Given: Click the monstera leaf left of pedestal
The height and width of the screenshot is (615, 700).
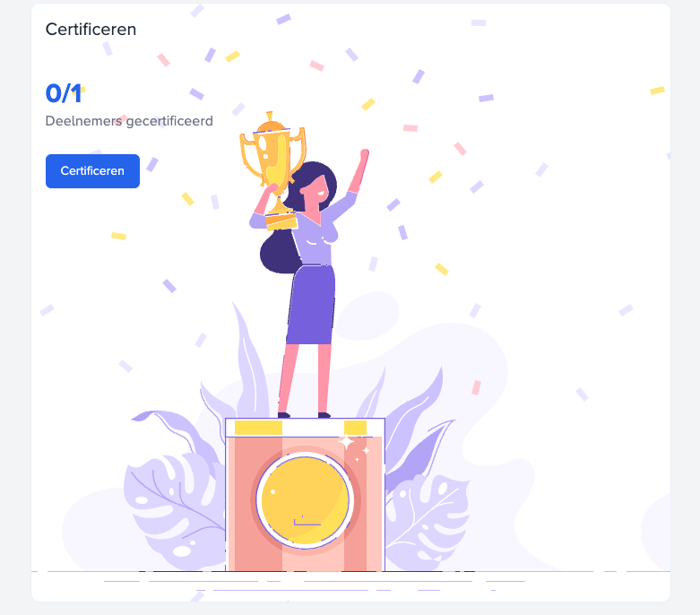Looking at the screenshot, I should tap(174, 509).
